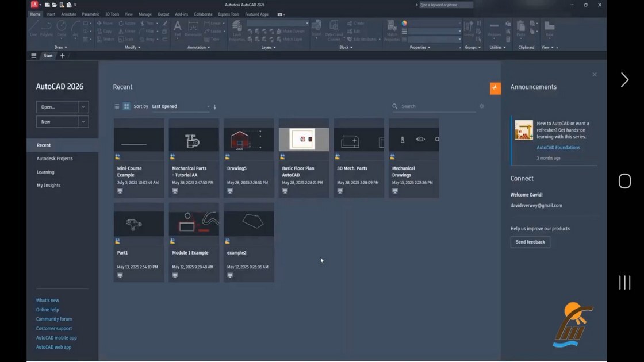
Task: Open search settings gear icon
Action: point(482,106)
